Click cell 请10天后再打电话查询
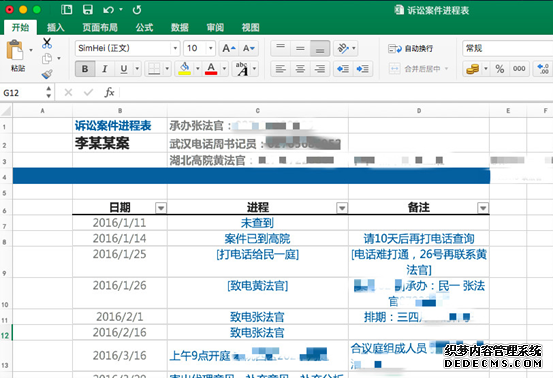The width and height of the screenshot is (553, 378). (x=419, y=239)
